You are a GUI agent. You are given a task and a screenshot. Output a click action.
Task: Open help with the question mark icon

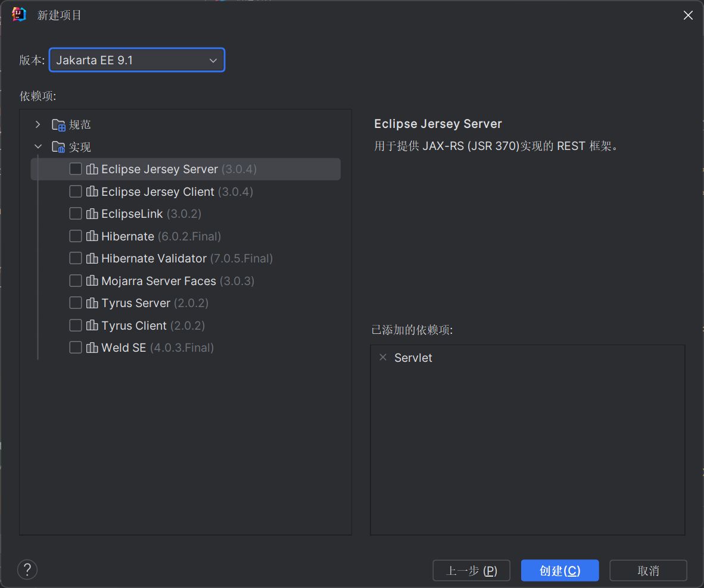click(27, 570)
